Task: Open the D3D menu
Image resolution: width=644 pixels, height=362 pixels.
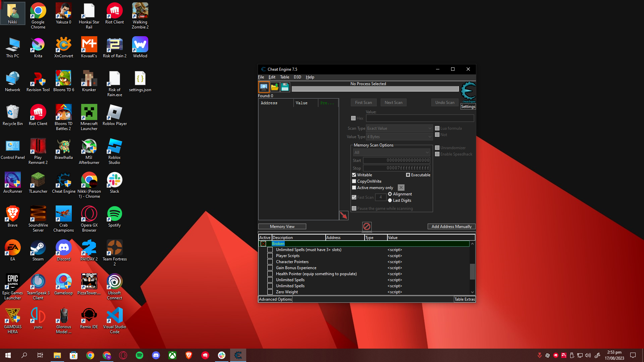Action: coord(298,77)
